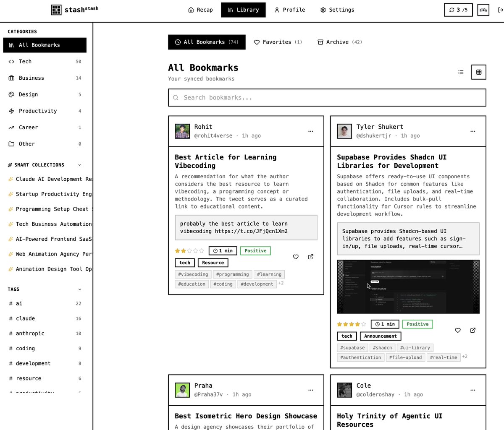Open the Other category
This screenshot has height=430, width=504.
coord(45,144)
